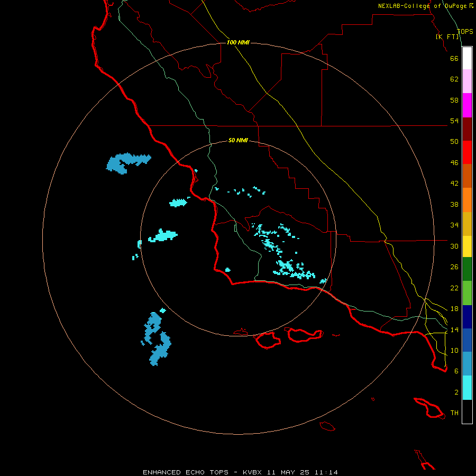The height and width of the screenshot is (476, 476).
Task: Click the gold 34 kft legend swatch
Action: tap(467, 224)
